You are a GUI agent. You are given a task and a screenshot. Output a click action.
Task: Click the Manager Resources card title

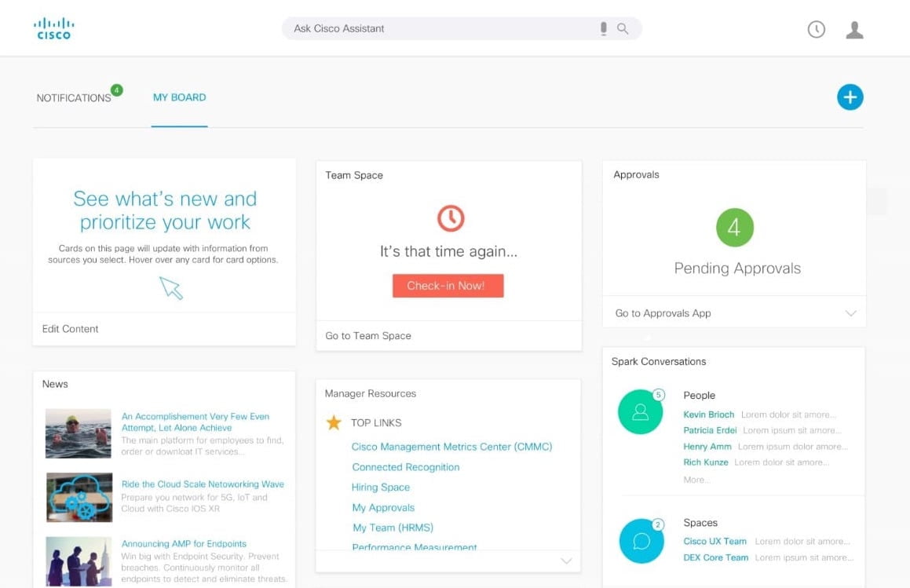(x=371, y=393)
